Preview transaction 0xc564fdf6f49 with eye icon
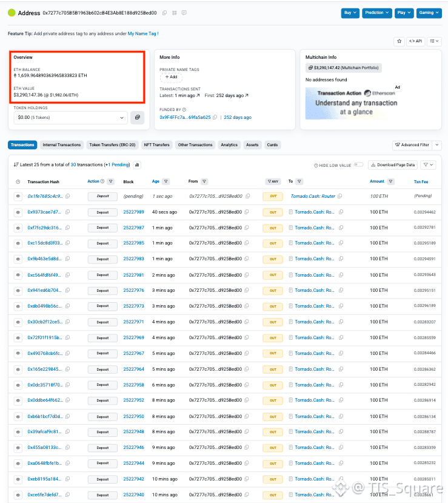Image resolution: width=448 pixels, height=503 pixels. [18, 275]
